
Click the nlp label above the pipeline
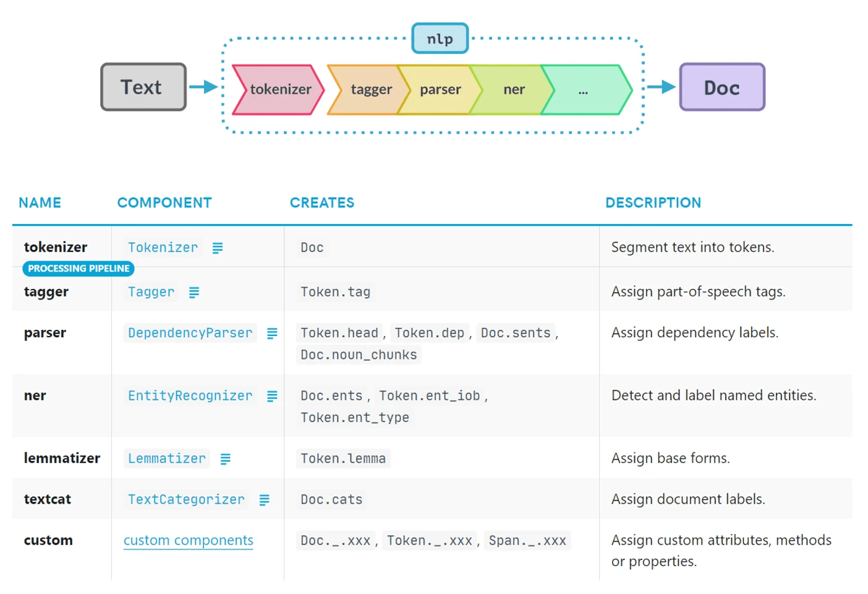pyautogui.click(x=440, y=38)
